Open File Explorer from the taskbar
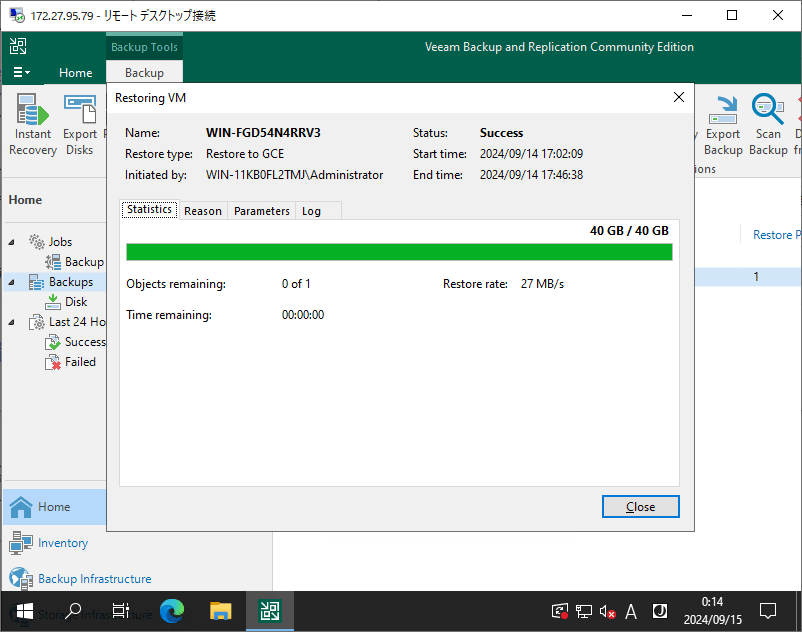802x632 pixels. (x=220, y=611)
